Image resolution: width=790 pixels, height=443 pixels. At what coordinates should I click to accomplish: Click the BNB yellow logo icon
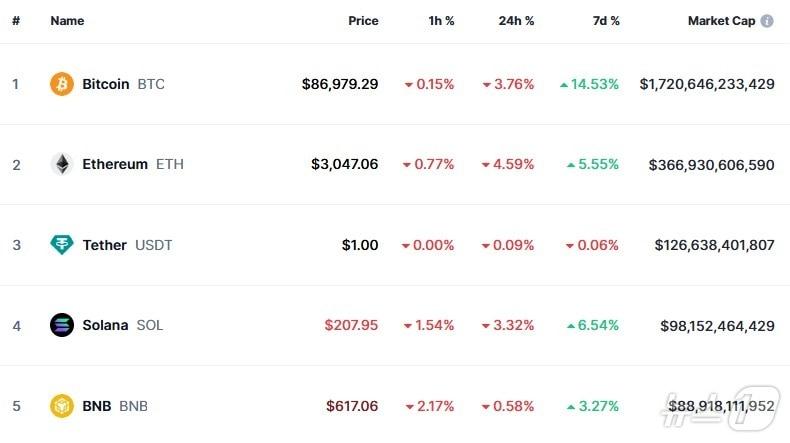coord(62,406)
